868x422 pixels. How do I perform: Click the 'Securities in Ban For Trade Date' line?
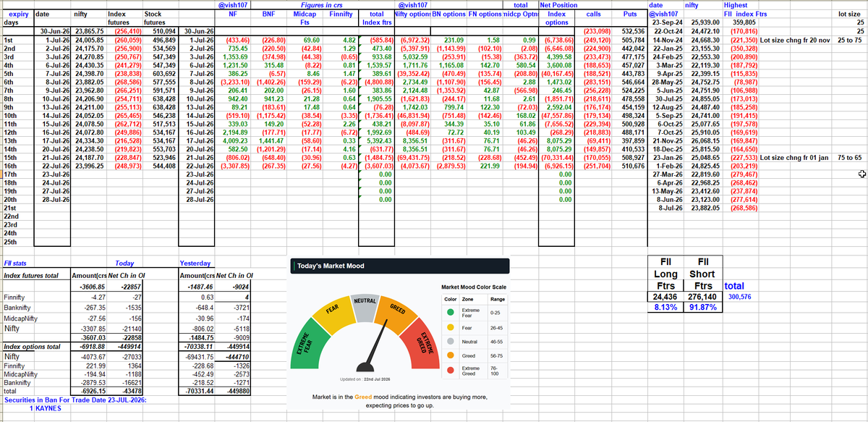(74, 400)
